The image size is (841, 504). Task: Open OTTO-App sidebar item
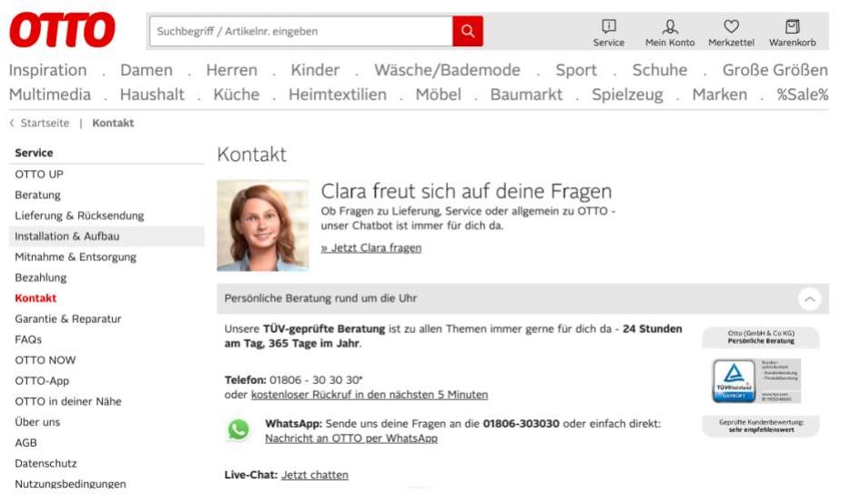(42, 380)
